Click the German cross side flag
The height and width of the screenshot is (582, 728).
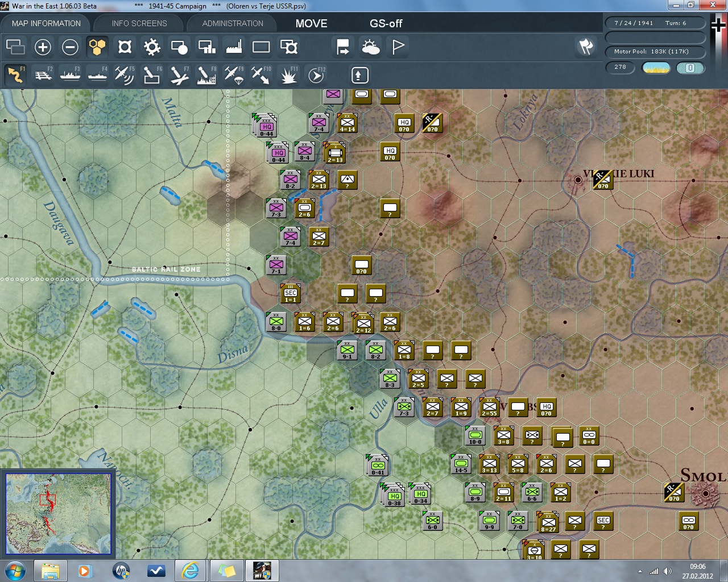(718, 24)
